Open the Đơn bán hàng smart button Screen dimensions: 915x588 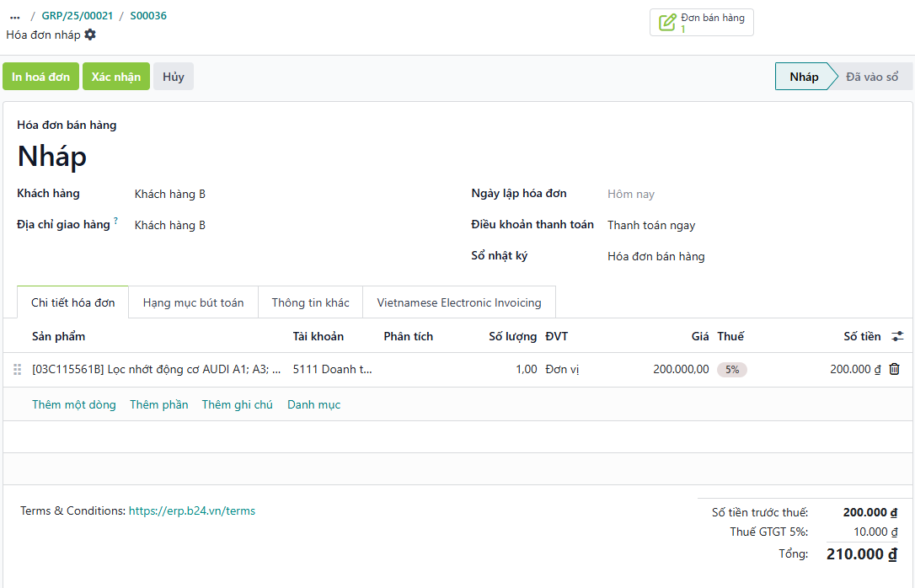click(x=701, y=23)
